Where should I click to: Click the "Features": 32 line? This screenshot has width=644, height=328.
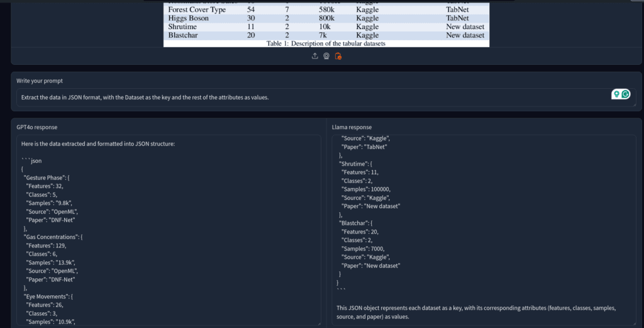pos(45,186)
